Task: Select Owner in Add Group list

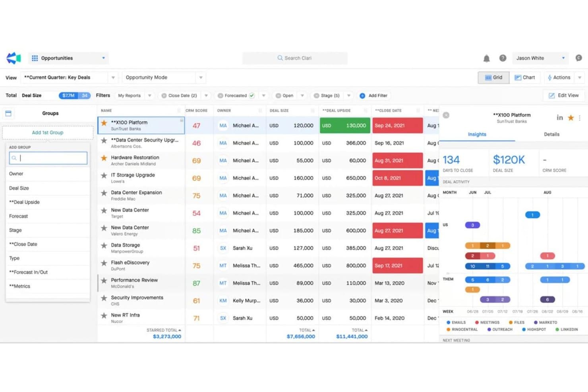Action: click(x=48, y=174)
